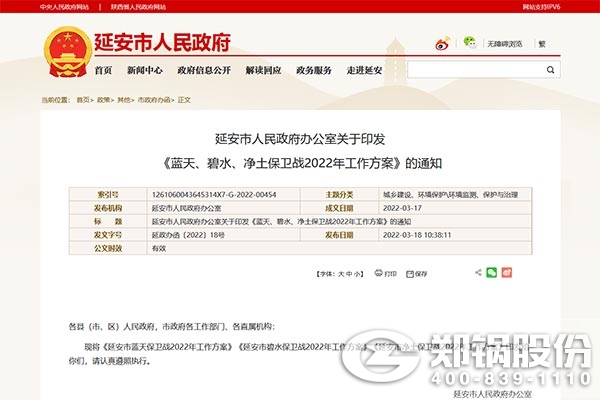
Task: Open the 首页 navigation menu item
Action: (x=103, y=71)
